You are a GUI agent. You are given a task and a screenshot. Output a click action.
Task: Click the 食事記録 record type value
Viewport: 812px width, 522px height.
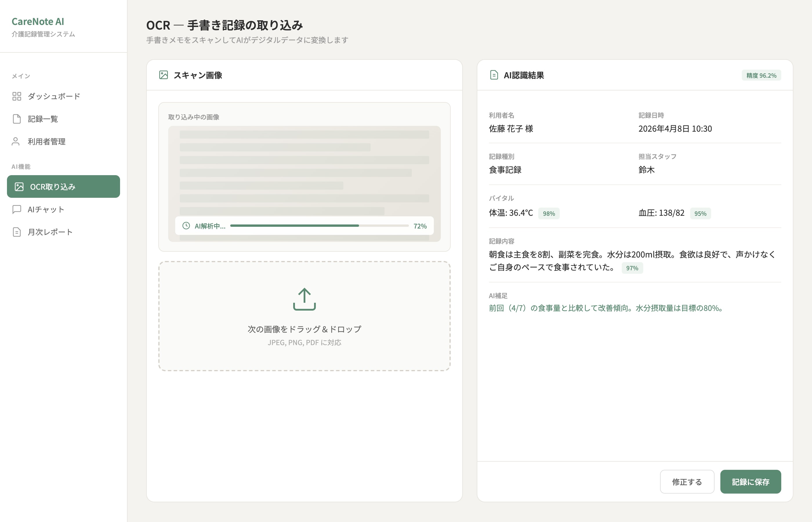505,170
